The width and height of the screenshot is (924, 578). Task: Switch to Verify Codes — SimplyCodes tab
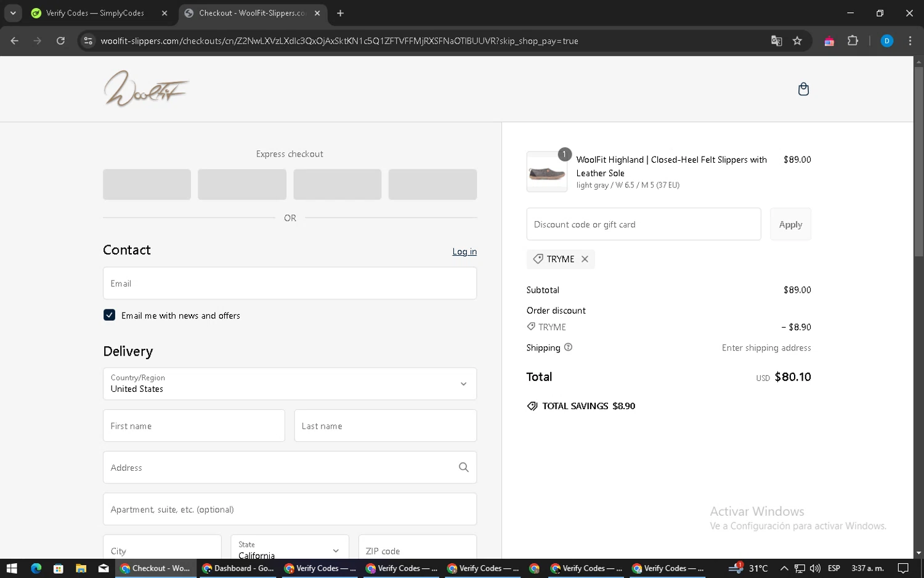(95, 13)
